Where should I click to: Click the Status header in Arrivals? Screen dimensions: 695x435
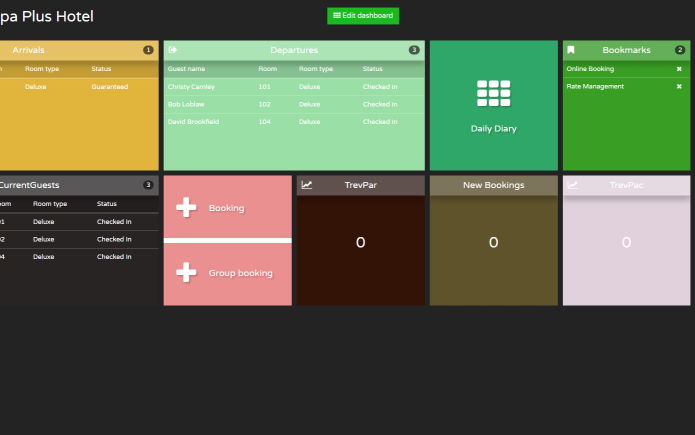tap(101, 69)
